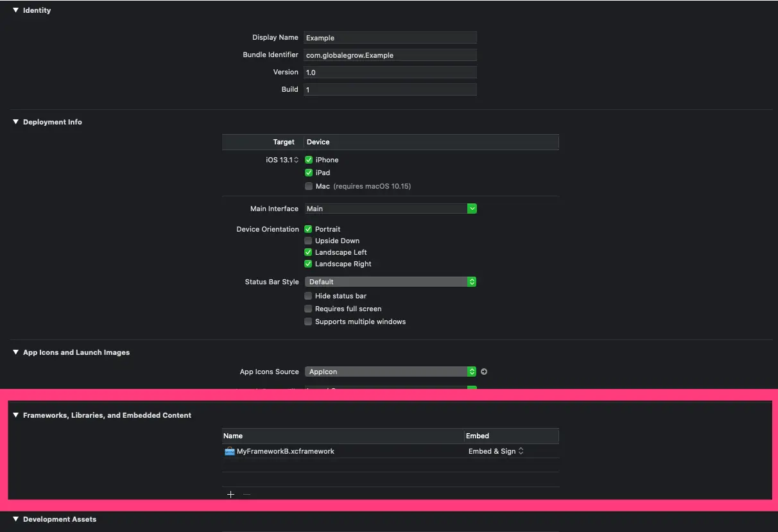Enable Supports multiple windows checkbox
This screenshot has height=532, width=778.
coord(308,322)
